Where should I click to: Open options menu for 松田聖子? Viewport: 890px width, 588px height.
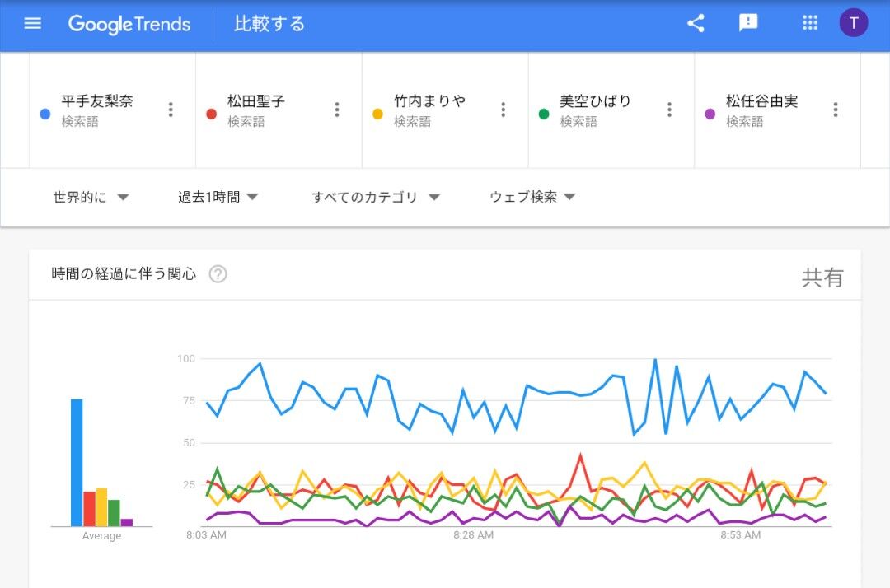[337, 110]
